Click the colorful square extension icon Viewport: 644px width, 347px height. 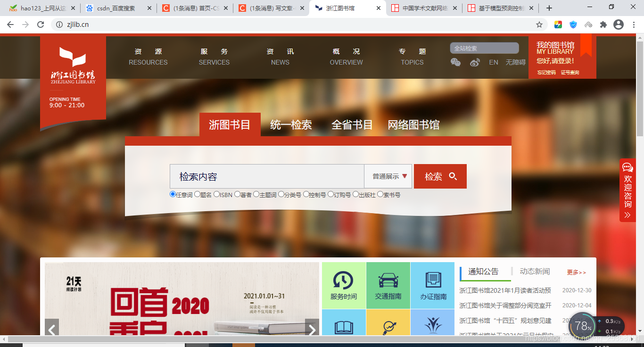[558, 25]
